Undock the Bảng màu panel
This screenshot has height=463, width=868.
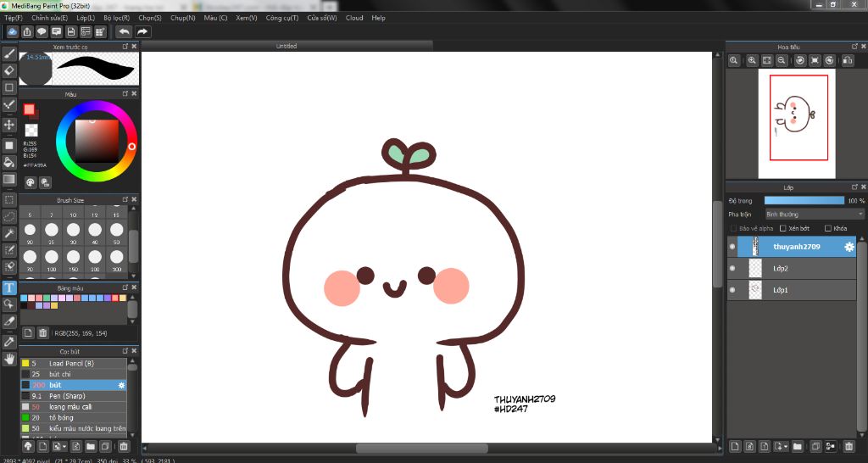[125, 287]
